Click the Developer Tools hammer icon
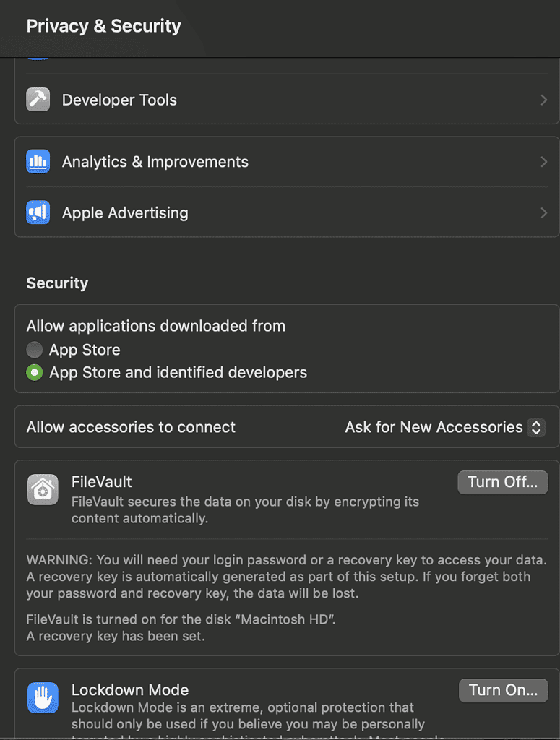Image resolution: width=560 pixels, height=740 pixels. (x=38, y=100)
